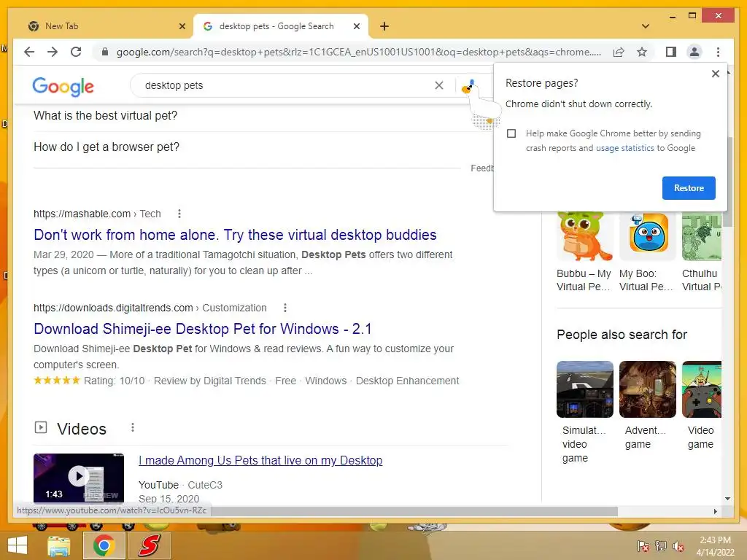Click the Restore button
The width and height of the screenshot is (747, 560).
[689, 188]
